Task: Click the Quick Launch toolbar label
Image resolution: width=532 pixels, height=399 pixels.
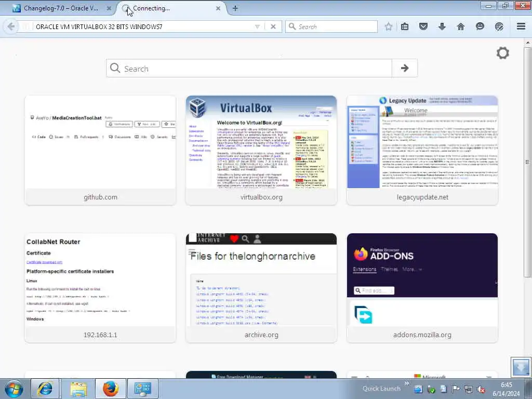Action: 381,389
